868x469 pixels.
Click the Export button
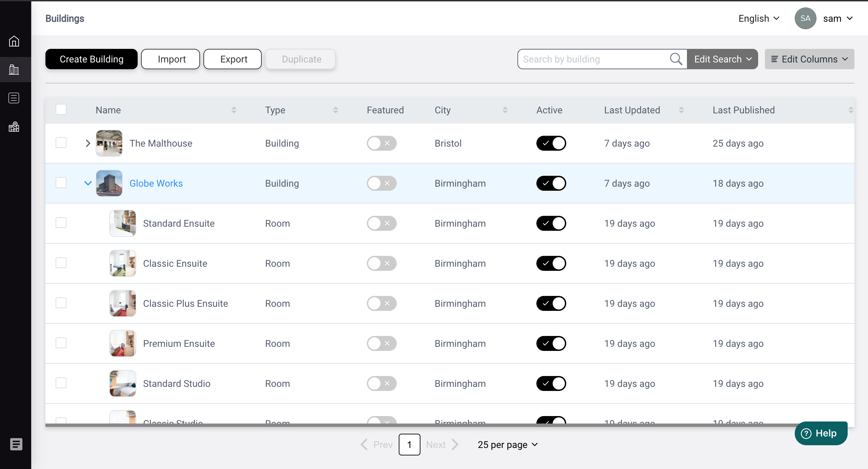pyautogui.click(x=233, y=59)
